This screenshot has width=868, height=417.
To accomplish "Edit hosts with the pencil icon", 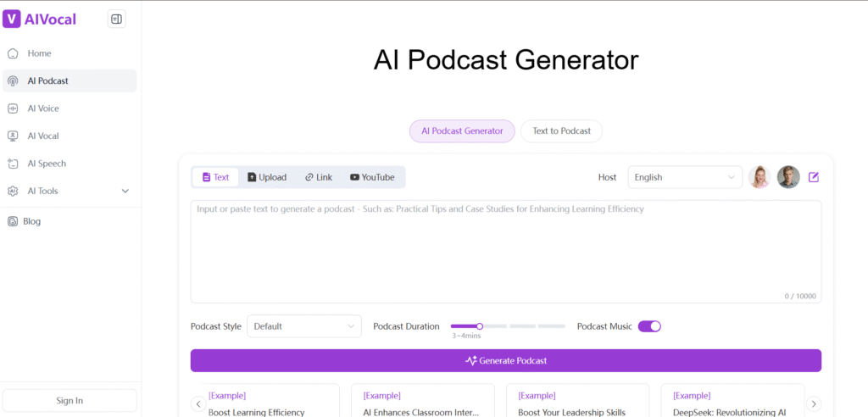I will (813, 177).
